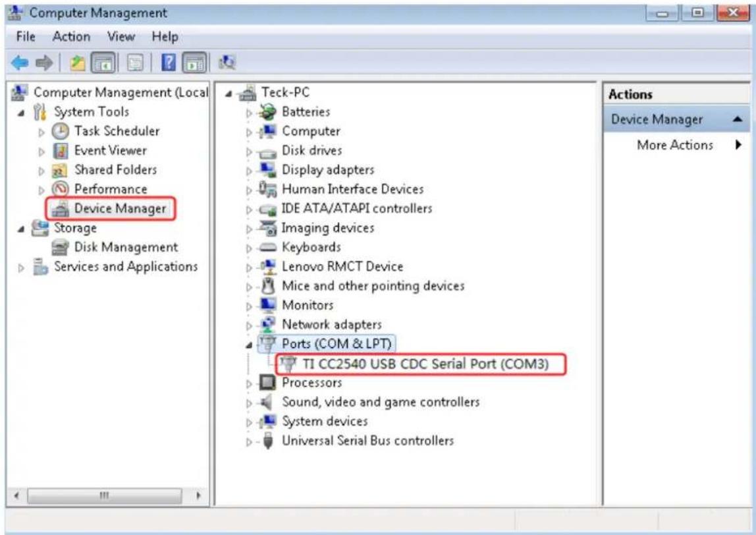Viewport: 756px width, 535px height.
Task: Expand the Batteries node
Action: 249,113
